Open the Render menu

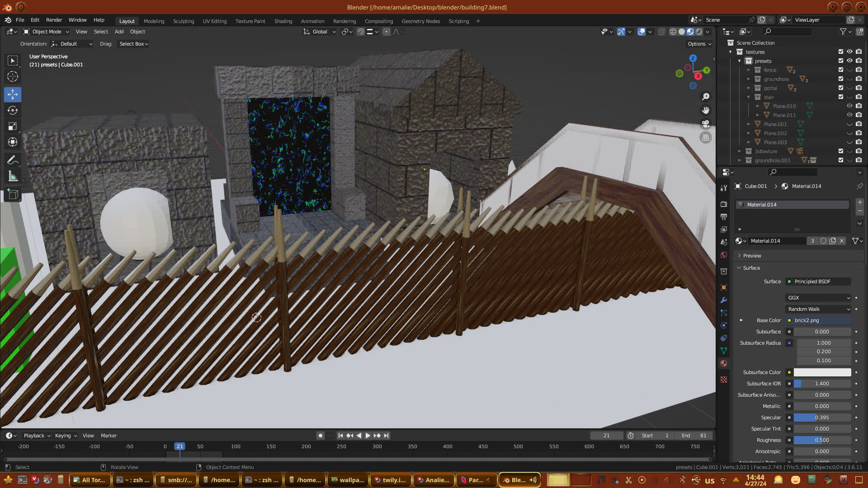pyautogui.click(x=54, y=20)
